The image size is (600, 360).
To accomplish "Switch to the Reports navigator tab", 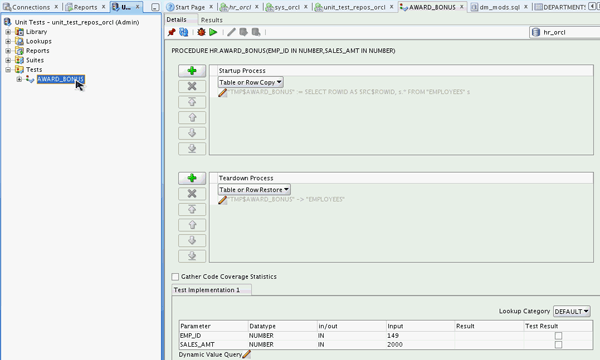I will pos(85,7).
